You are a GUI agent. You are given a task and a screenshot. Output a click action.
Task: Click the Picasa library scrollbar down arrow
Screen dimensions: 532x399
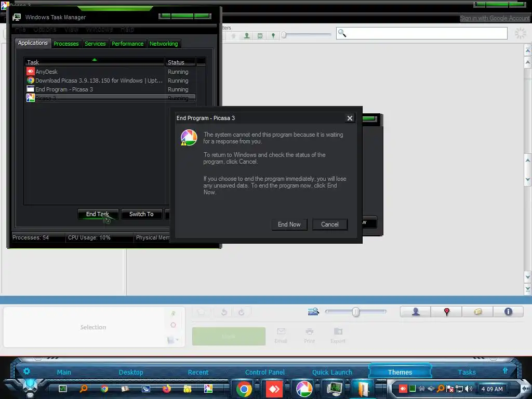528,277
